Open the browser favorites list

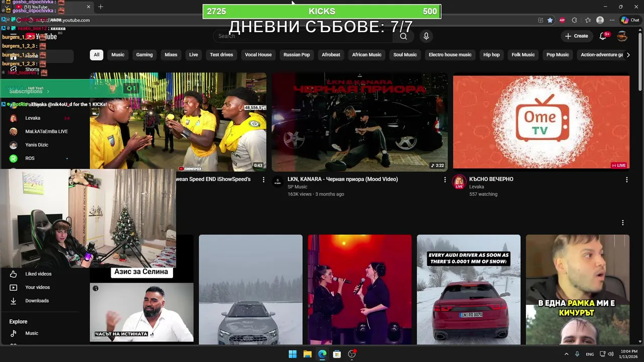[588, 20]
